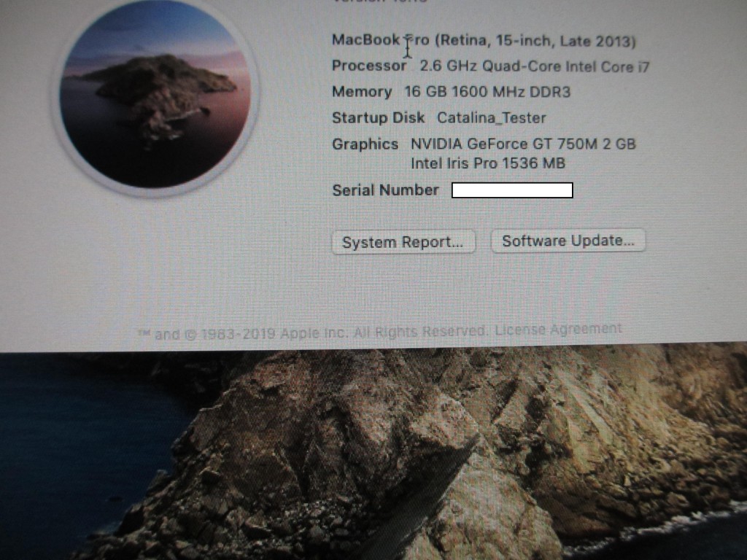This screenshot has width=747, height=560.
Task: Click the Intel Iris Pro 1536 MB text
Action: [488, 163]
